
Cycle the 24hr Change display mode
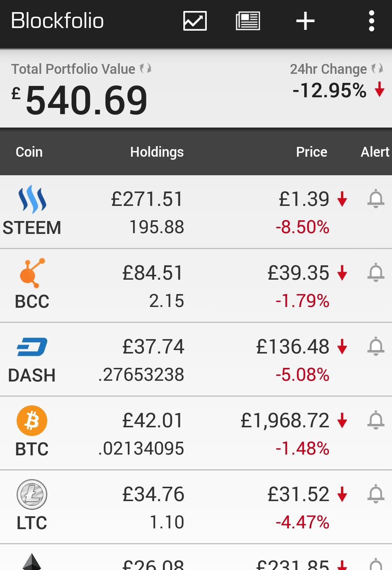click(x=377, y=69)
